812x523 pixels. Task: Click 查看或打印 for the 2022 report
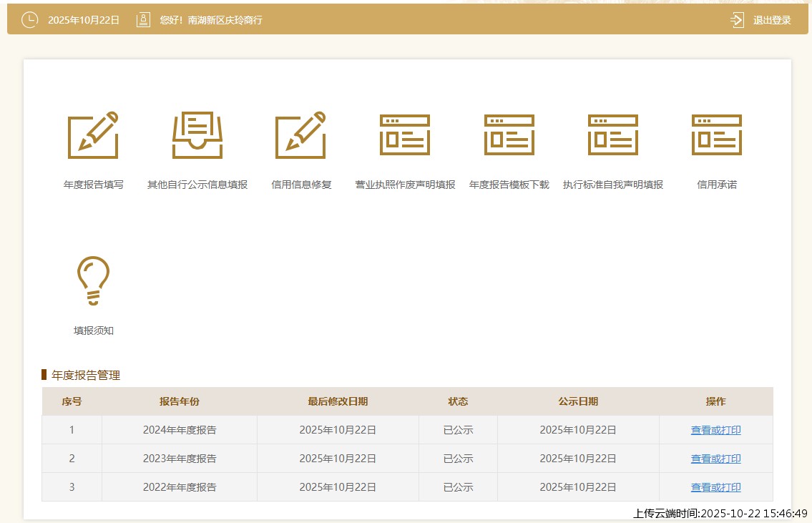(x=715, y=487)
